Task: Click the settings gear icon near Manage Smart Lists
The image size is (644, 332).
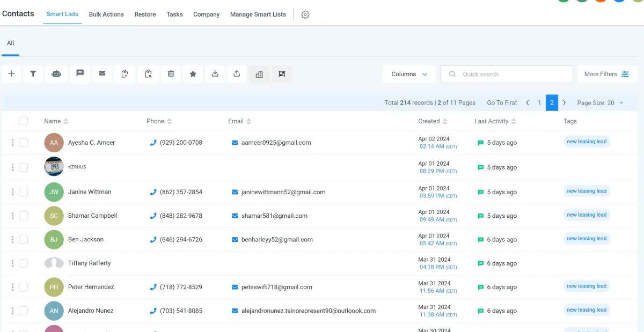Action: 305,15
